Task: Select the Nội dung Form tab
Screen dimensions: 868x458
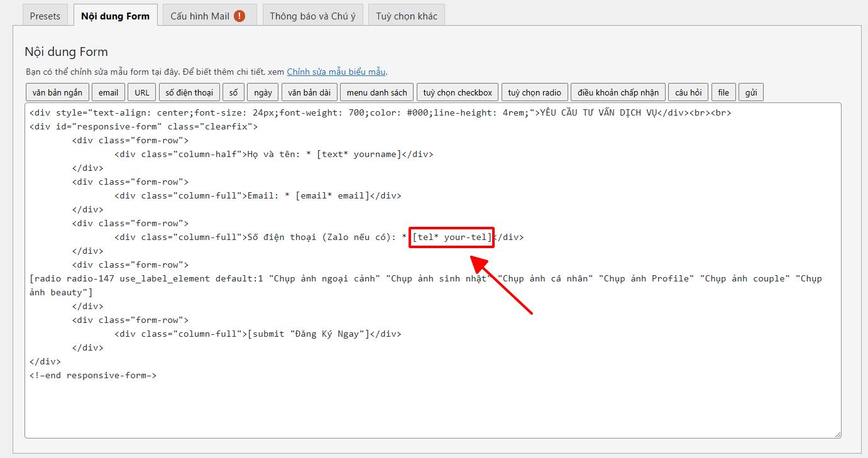Action: [x=116, y=16]
